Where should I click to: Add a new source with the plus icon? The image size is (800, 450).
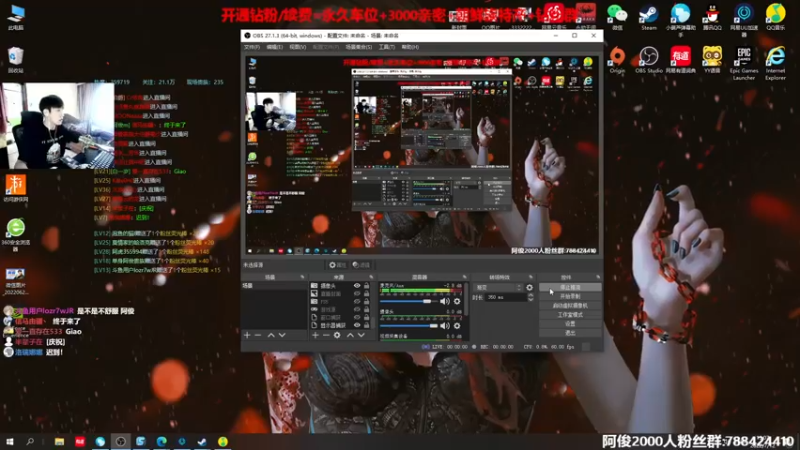(315, 335)
